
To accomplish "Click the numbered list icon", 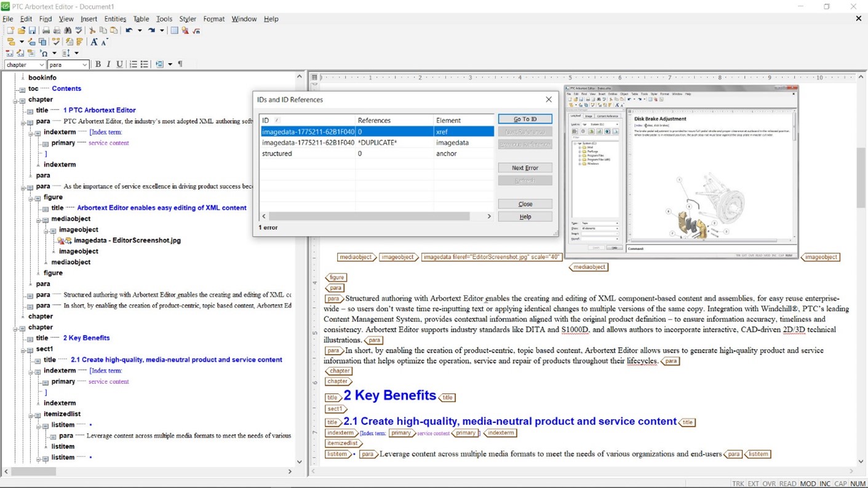I will 133,64.
